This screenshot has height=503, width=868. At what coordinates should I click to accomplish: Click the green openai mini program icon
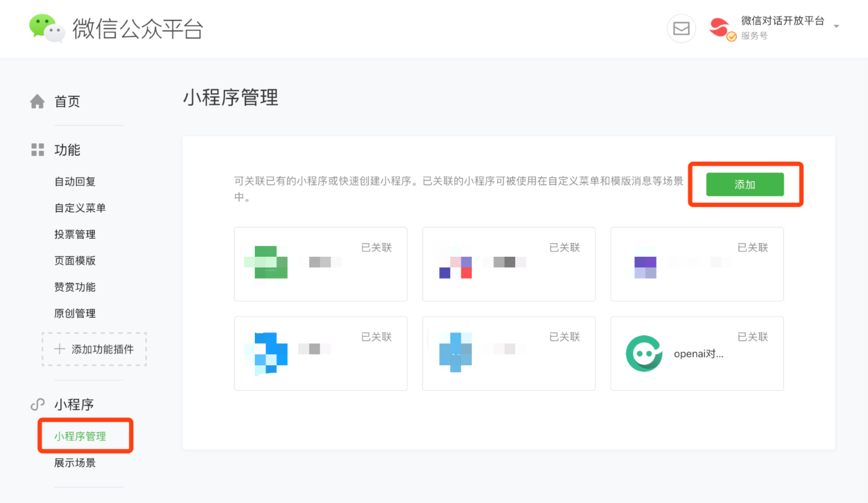click(644, 354)
